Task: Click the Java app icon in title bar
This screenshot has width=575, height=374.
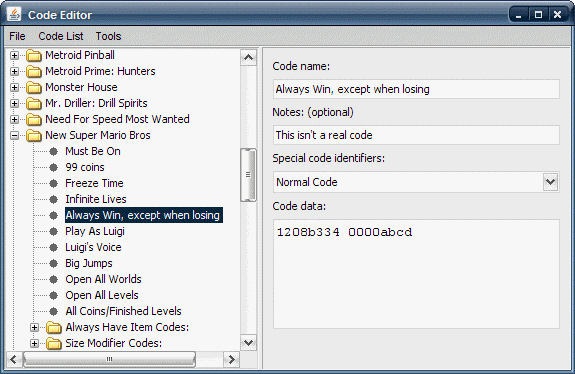Action: pyautogui.click(x=14, y=15)
